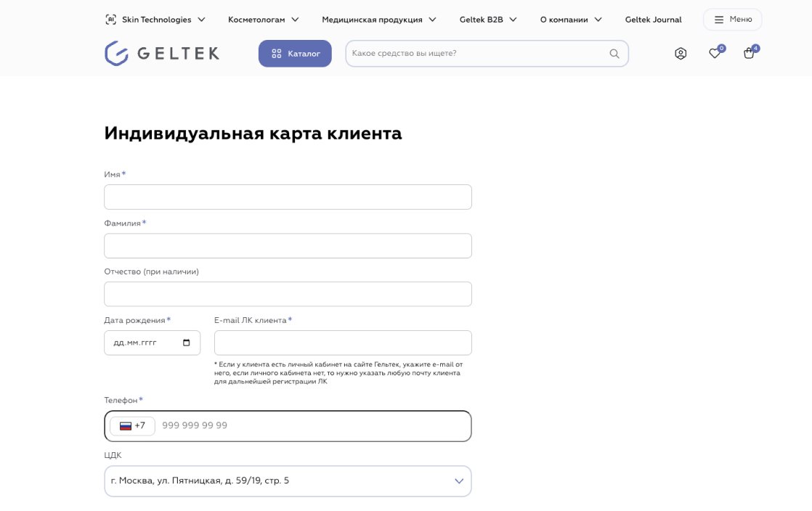Image resolution: width=812 pixels, height=511 pixels.
Task: Expand the Geltek B2B menu
Action: (488, 20)
